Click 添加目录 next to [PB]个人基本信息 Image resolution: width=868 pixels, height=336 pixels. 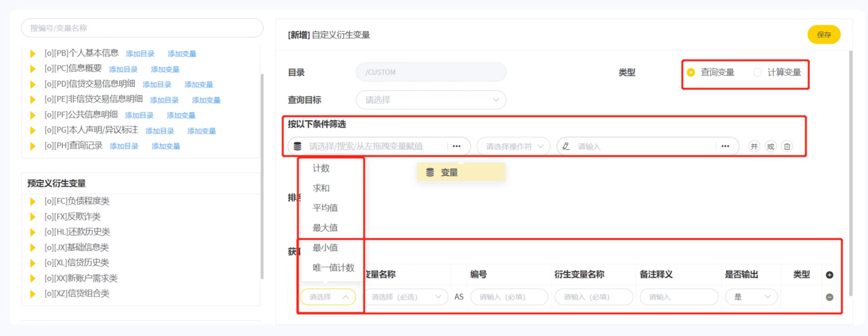[x=140, y=54]
